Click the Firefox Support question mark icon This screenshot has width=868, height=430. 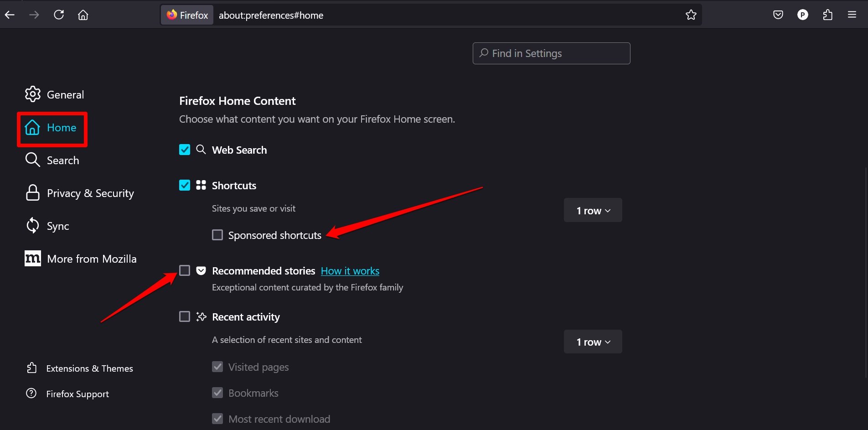tap(31, 394)
